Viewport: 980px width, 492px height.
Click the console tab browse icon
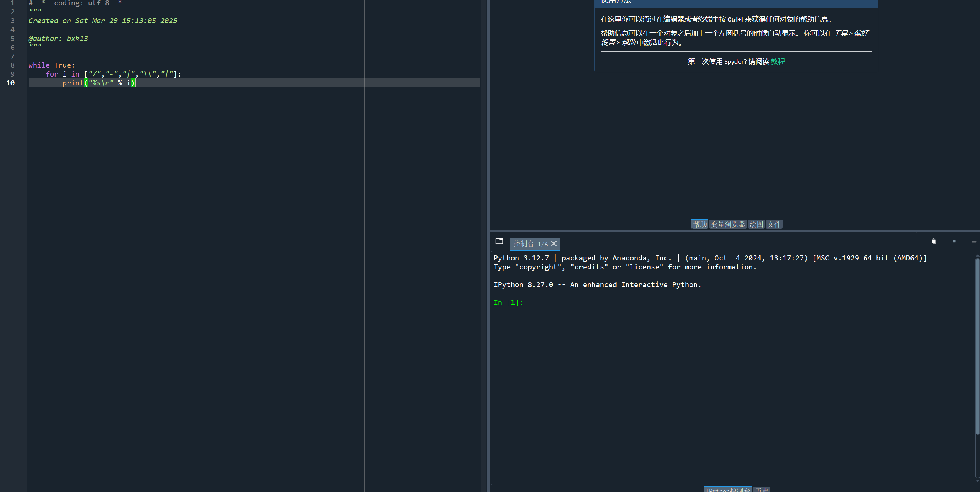point(499,241)
